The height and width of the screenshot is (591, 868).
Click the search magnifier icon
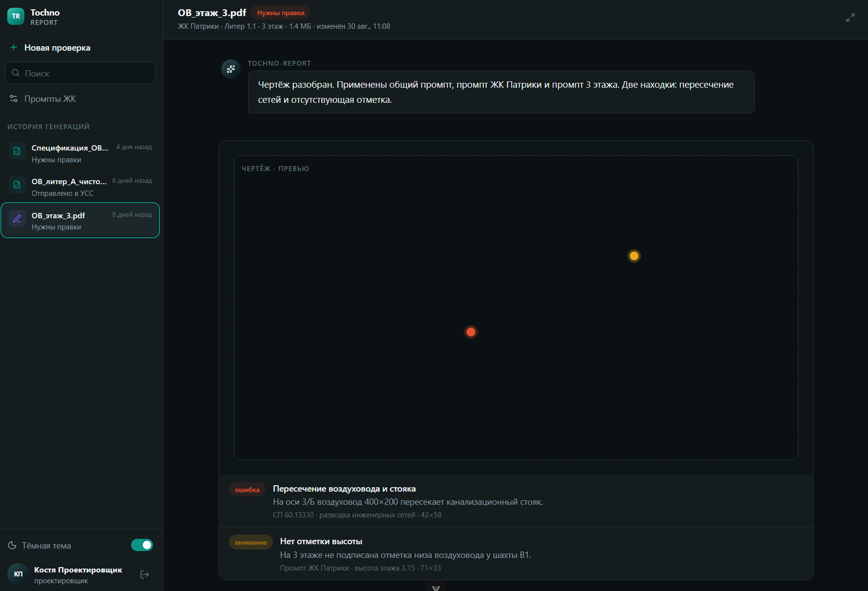(x=16, y=73)
